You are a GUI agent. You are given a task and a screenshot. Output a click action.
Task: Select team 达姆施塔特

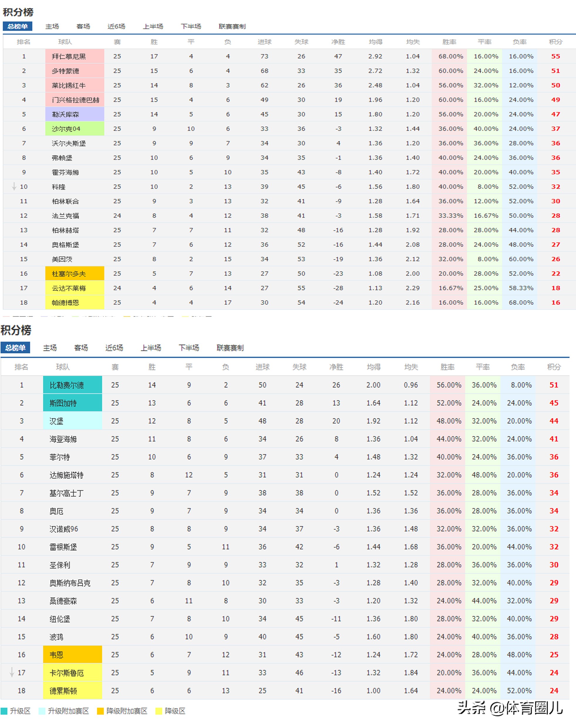tap(67, 475)
